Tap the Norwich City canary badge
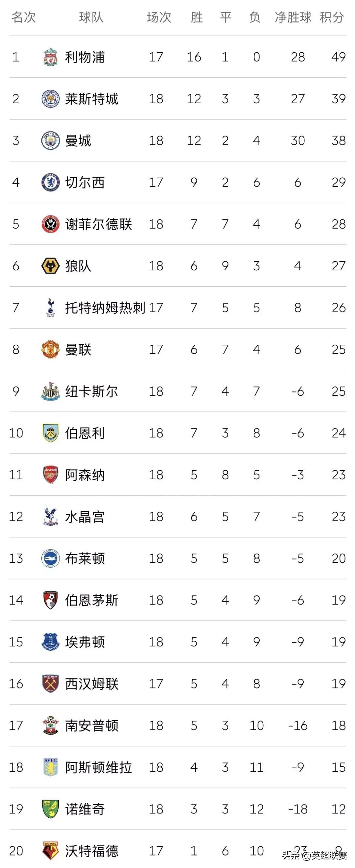The image size is (355, 868). [x=51, y=809]
